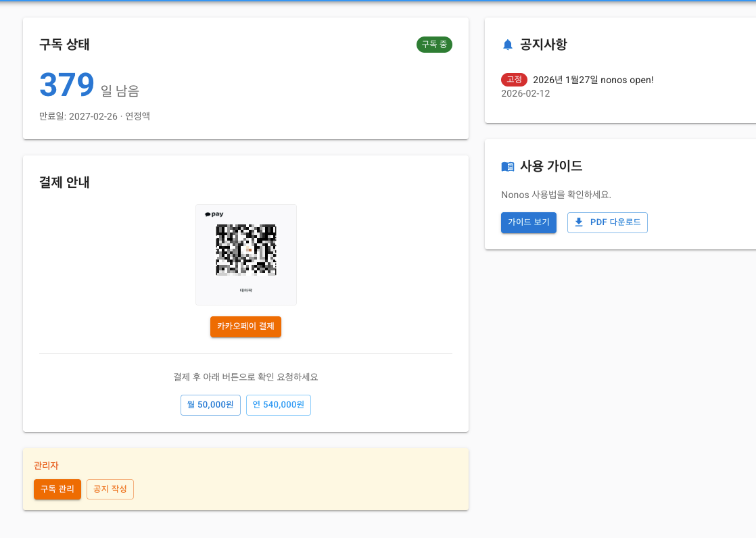Click the Kakao pay logo above QR code
756x538 pixels.
[214, 214]
